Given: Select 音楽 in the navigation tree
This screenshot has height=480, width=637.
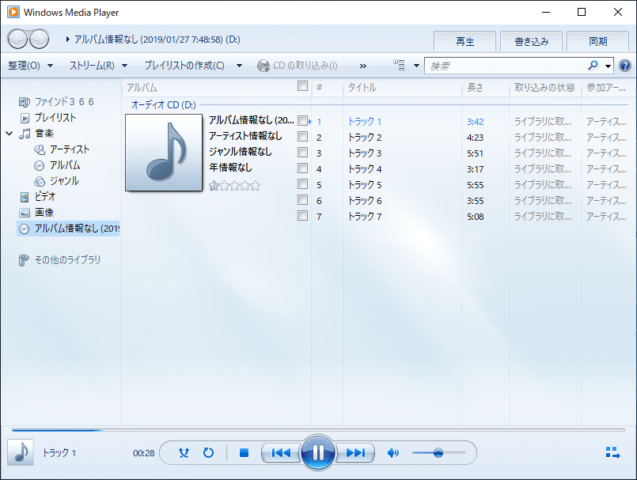Looking at the screenshot, I should (x=44, y=133).
